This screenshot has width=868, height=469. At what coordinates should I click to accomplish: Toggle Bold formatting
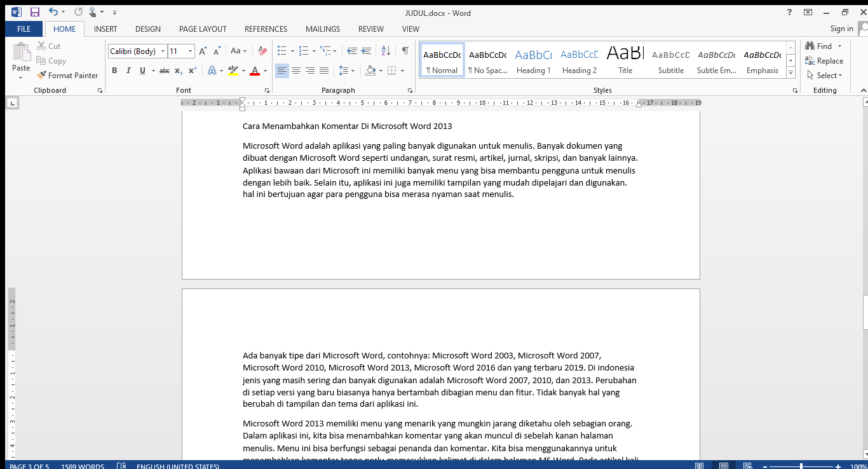114,71
